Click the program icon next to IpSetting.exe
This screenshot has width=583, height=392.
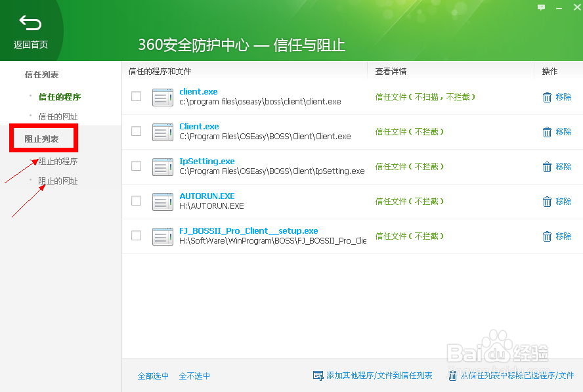point(162,167)
